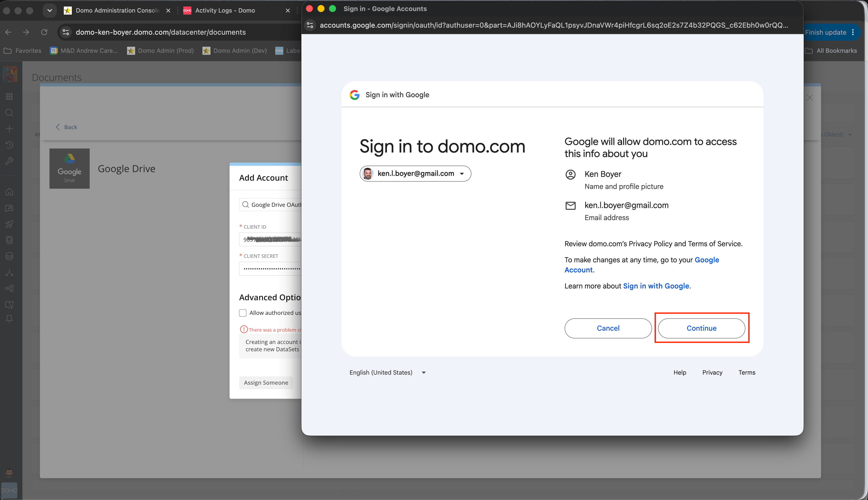
Task: Click the Domo logo at sidebar bottom
Action: (x=9, y=490)
